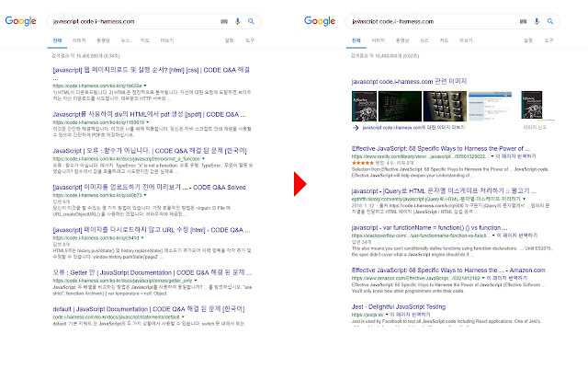Click the magnifier search icon on the left page
The width and height of the screenshot is (588, 368).
tap(251, 21)
